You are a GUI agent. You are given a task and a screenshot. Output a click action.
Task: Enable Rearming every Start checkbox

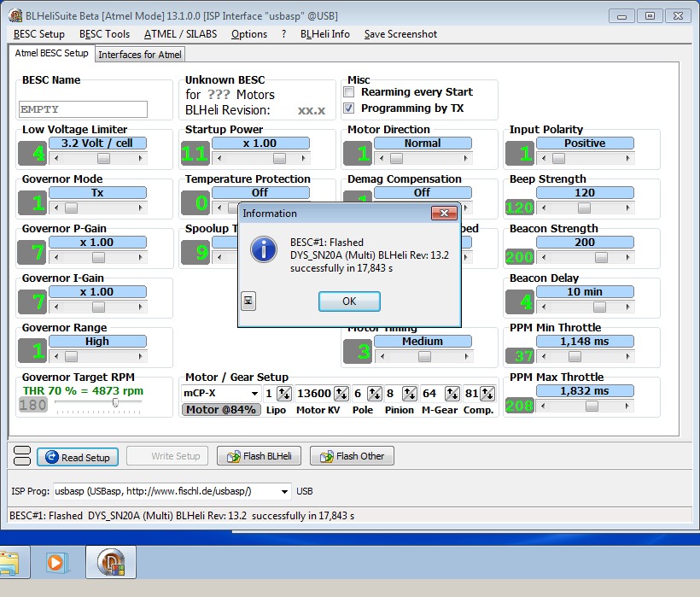point(349,92)
